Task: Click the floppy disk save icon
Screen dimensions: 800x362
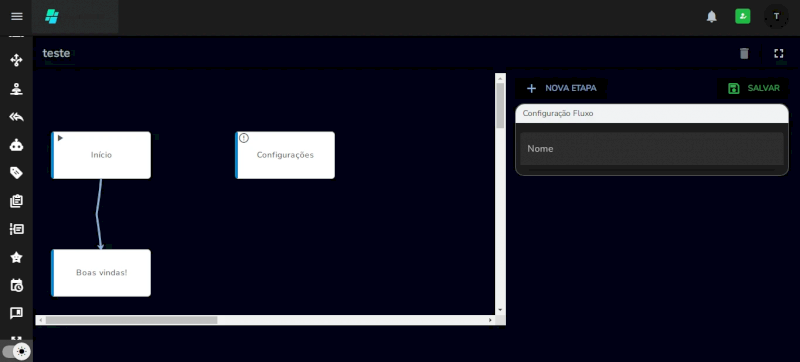Action: point(734,88)
